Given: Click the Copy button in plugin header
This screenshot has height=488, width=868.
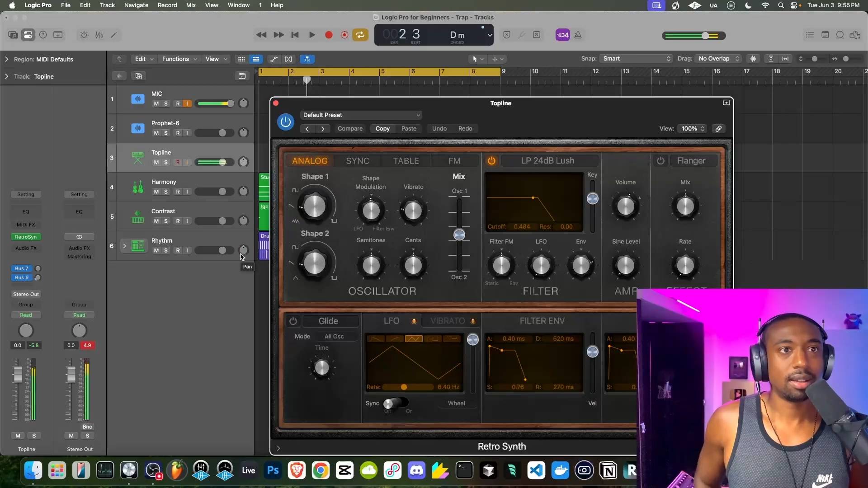Looking at the screenshot, I should point(382,129).
